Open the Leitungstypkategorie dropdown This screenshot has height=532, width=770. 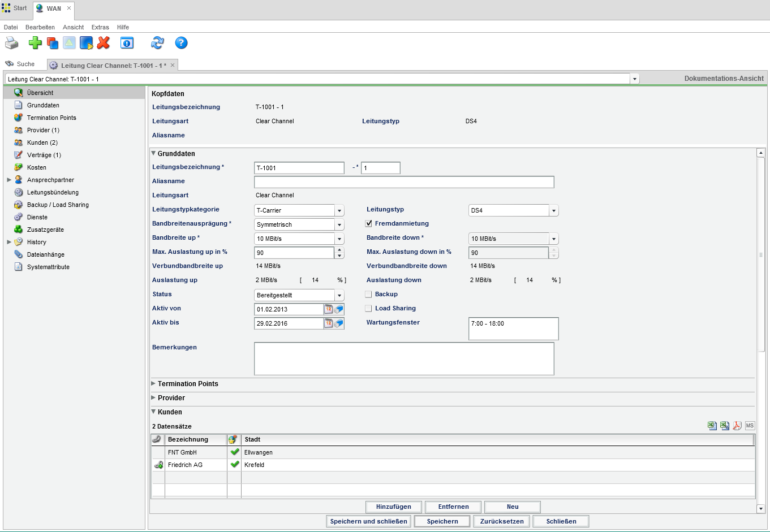click(339, 210)
